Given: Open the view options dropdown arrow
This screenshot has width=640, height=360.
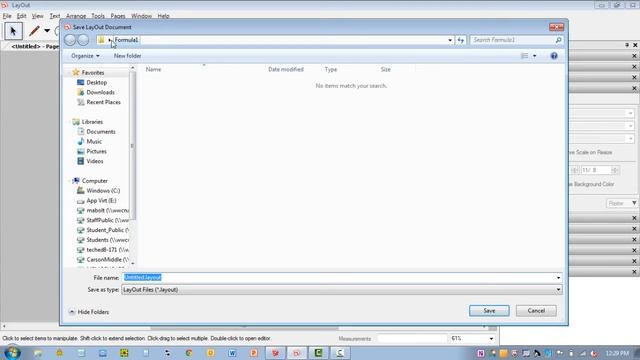Looking at the screenshot, I should (534, 56).
